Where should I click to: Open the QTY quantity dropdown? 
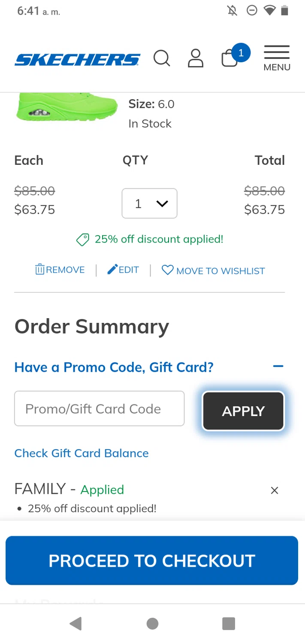coord(149,204)
